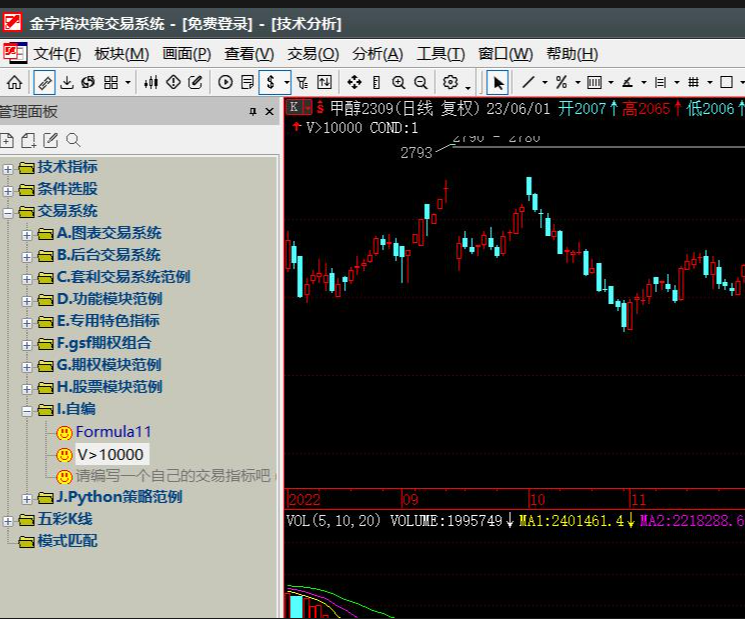Select the measure bracket tool

pos(660,83)
